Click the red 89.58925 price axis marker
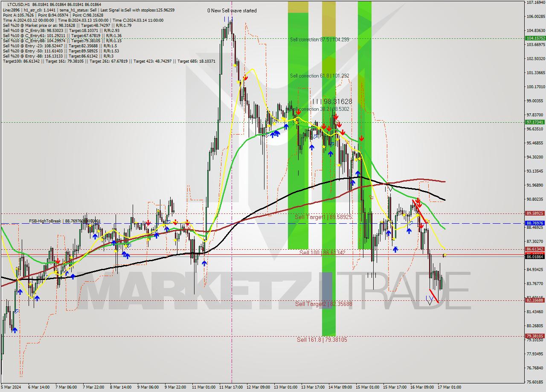546x392 pixels. coord(535,213)
